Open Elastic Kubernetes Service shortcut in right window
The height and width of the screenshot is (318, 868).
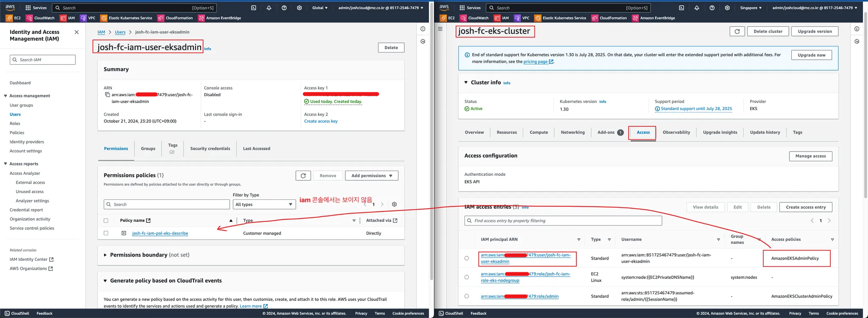(x=560, y=18)
